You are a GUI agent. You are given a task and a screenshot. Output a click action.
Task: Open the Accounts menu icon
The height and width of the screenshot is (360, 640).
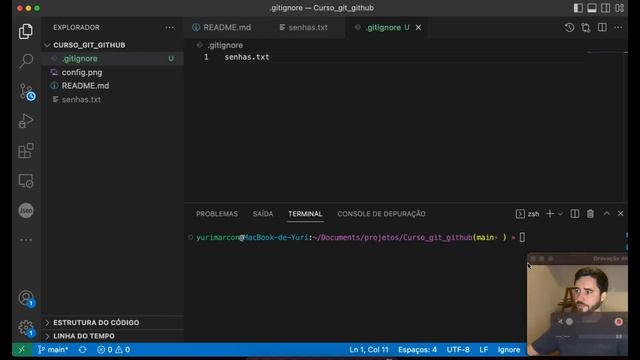(26, 298)
